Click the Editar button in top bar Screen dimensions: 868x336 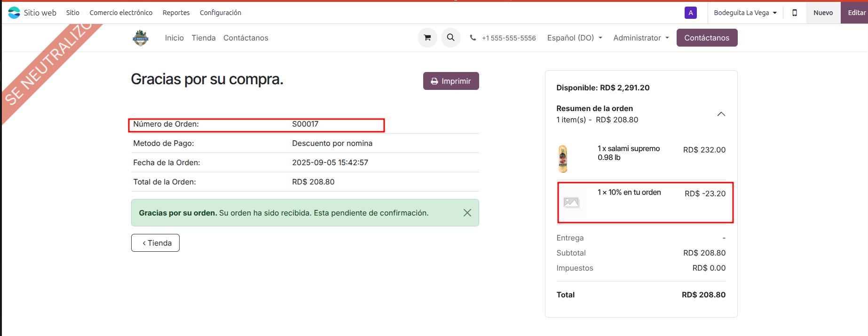click(x=856, y=13)
